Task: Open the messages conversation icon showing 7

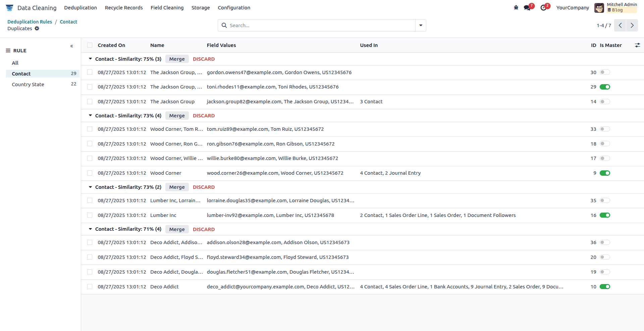Action: coord(527,7)
